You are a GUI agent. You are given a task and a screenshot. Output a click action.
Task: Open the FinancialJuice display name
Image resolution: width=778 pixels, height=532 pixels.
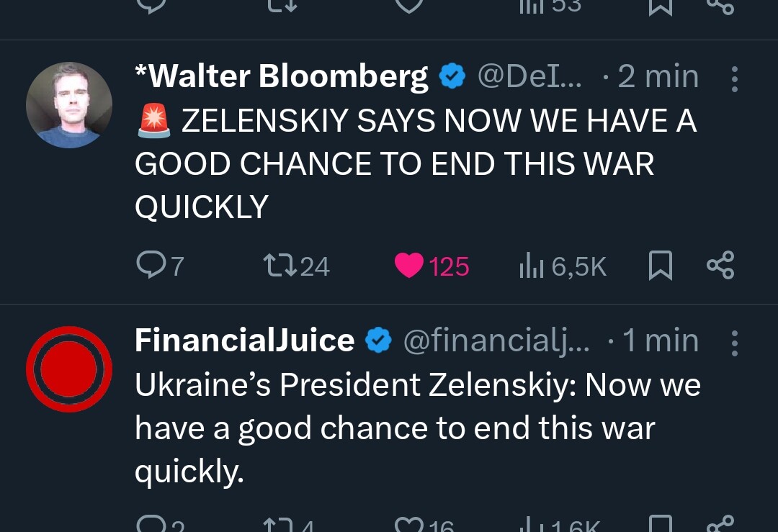tap(245, 341)
